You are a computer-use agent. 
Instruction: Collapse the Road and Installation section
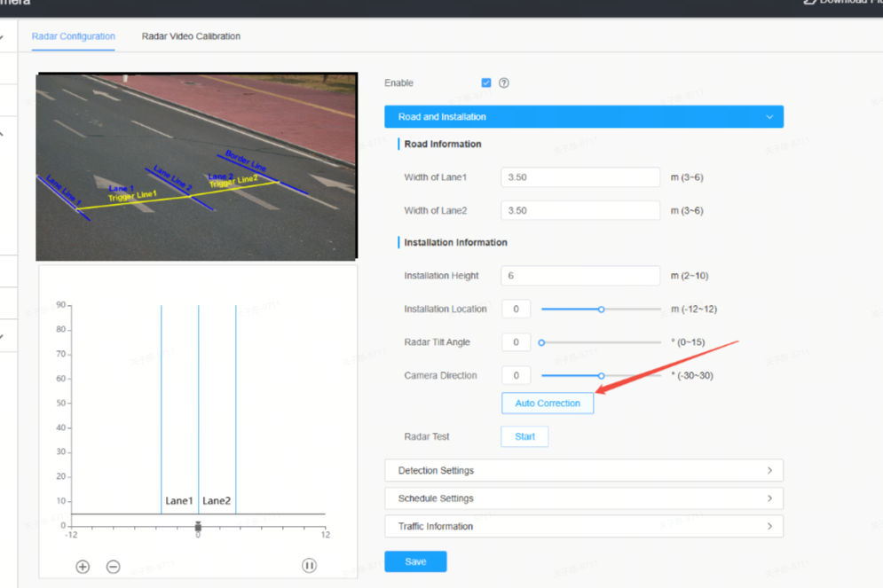coord(584,116)
